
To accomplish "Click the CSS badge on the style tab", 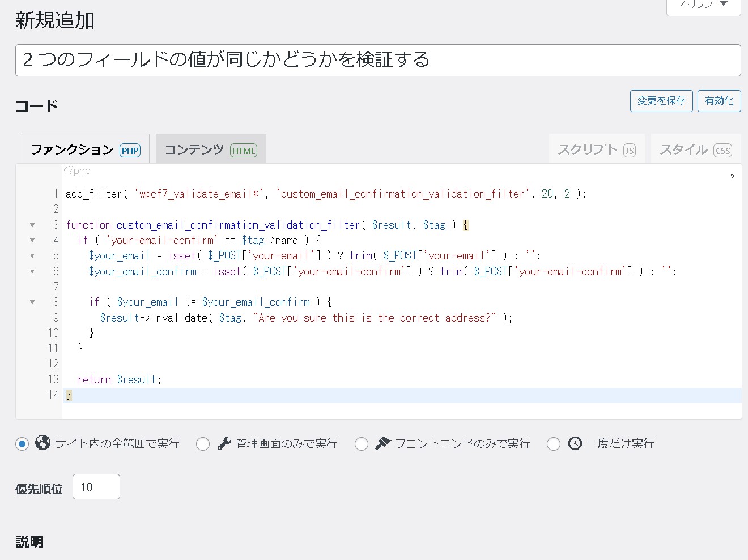I will point(724,151).
